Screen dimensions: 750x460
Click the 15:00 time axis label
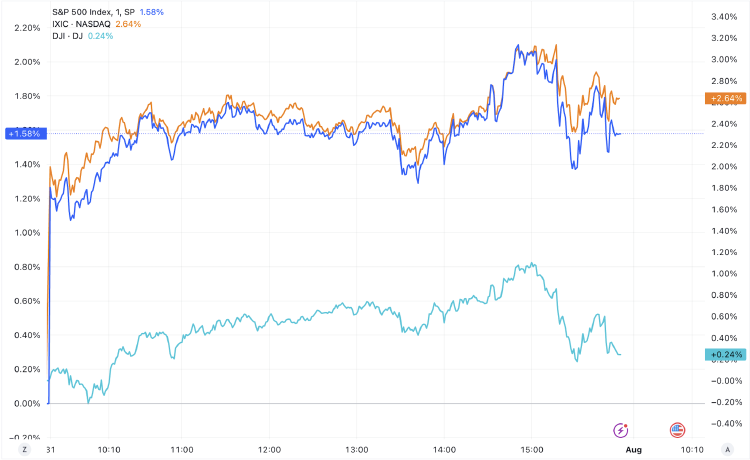[531, 449]
